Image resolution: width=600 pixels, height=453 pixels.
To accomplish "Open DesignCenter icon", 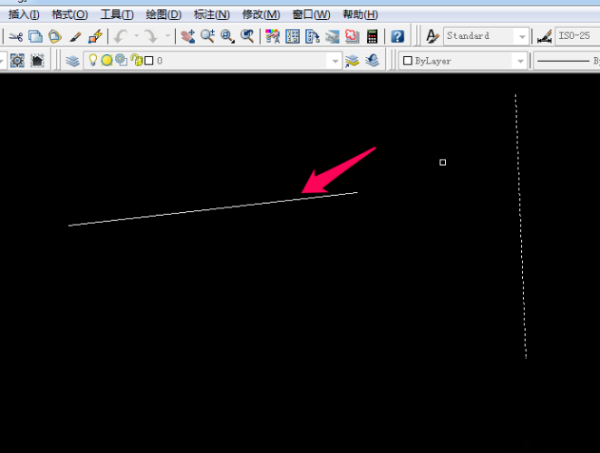I will coord(292,37).
